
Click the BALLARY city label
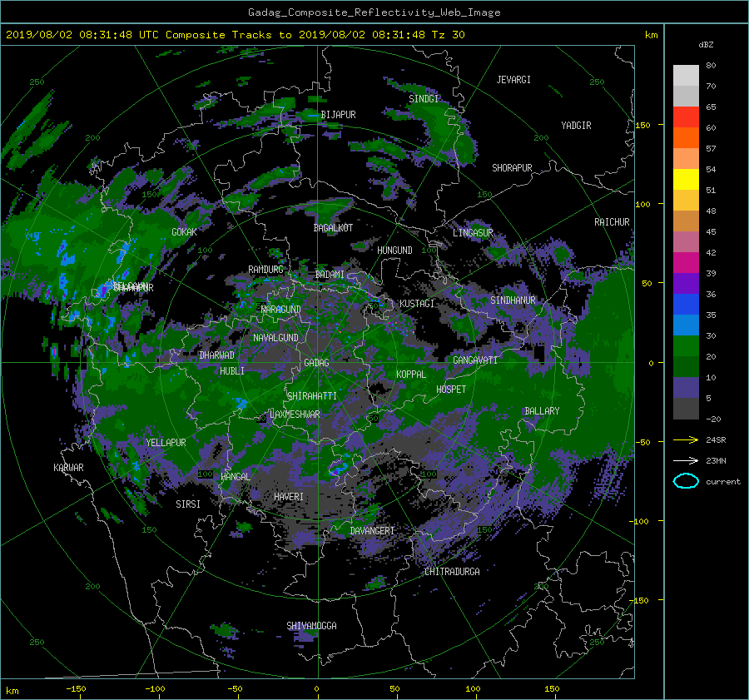pyautogui.click(x=542, y=411)
